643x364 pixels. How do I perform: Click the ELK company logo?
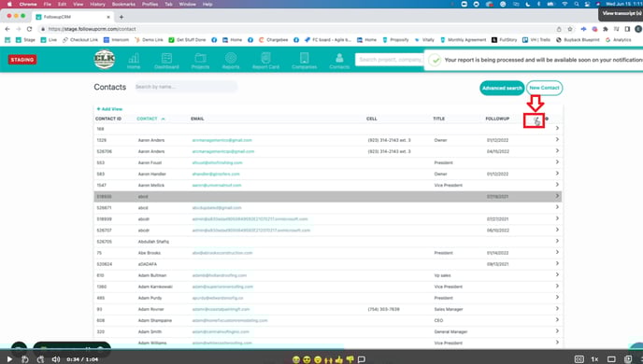104,60
